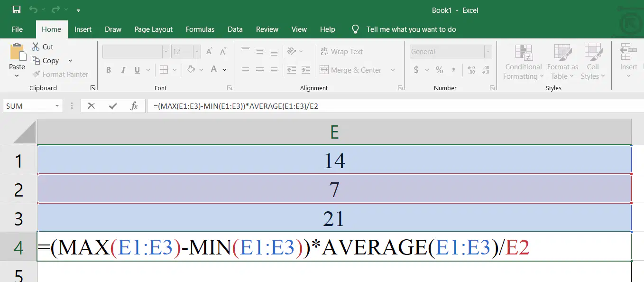Apply accounting dollar format

point(416,70)
